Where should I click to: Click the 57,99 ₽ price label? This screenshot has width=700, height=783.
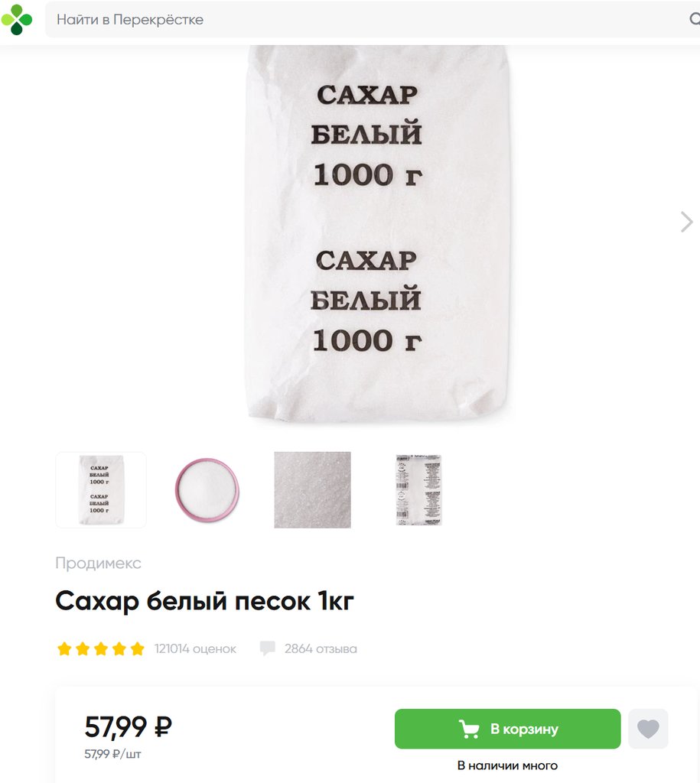pyautogui.click(x=129, y=726)
